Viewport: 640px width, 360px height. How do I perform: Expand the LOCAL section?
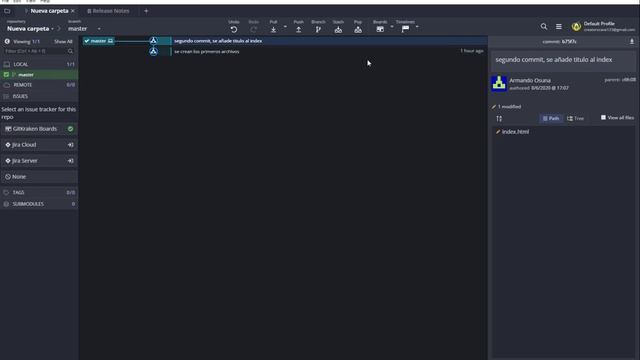(x=39, y=64)
